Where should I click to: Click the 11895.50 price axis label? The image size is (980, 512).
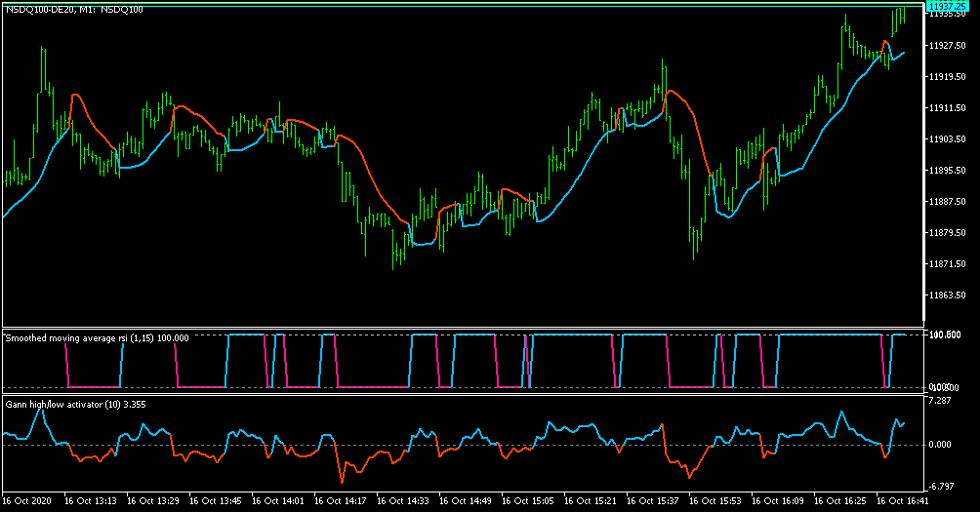(x=948, y=171)
